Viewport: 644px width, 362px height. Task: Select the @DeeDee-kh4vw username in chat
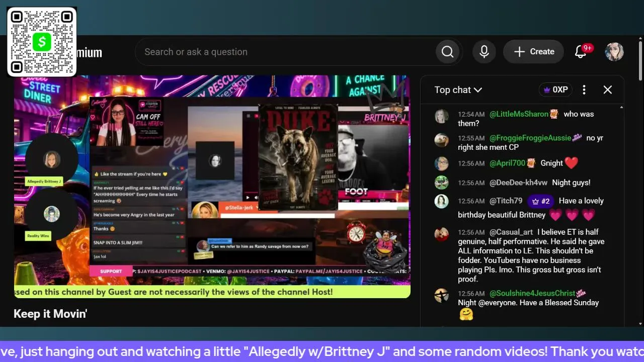click(518, 183)
